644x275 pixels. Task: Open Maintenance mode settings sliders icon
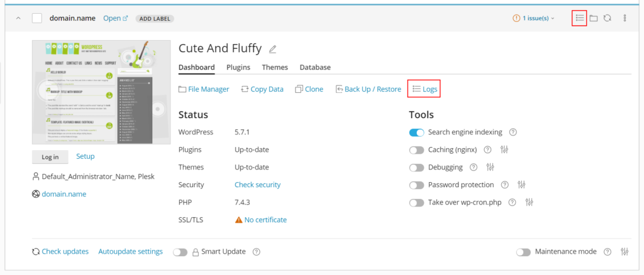625,252
